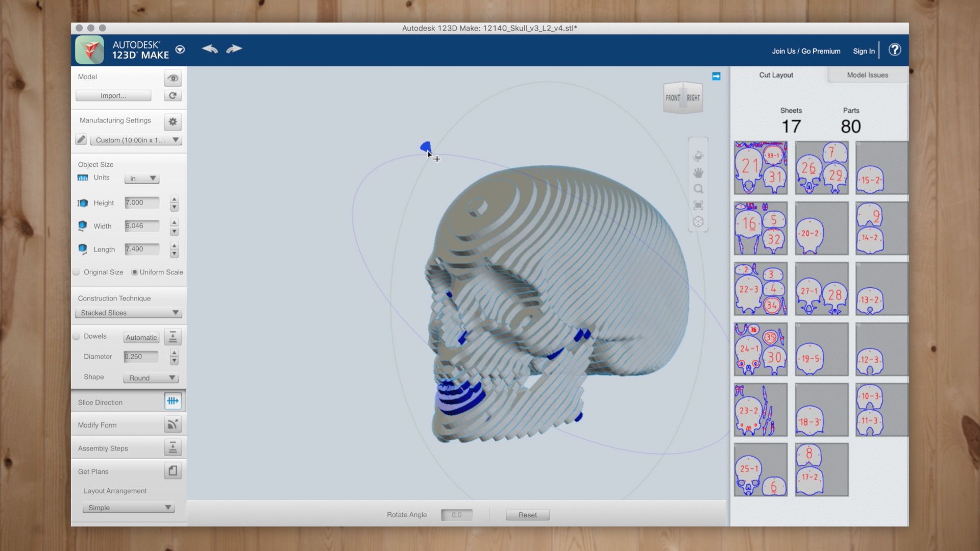
Task: Click the Fit to view icon
Action: (x=698, y=205)
